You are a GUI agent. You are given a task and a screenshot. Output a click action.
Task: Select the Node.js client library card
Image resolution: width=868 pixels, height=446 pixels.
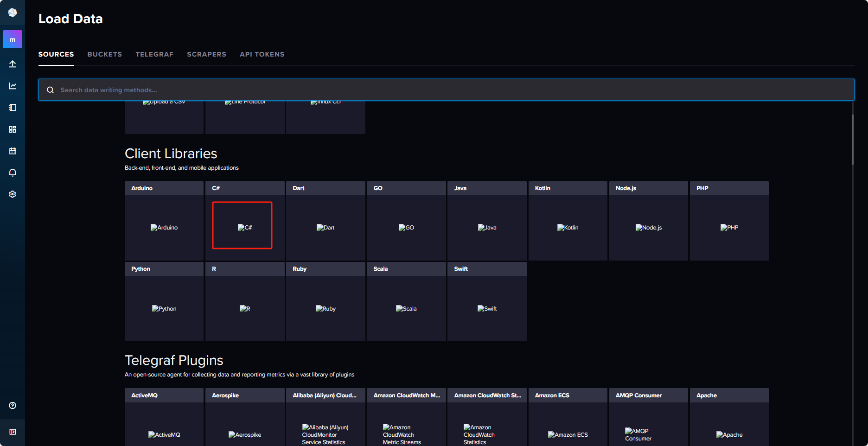click(649, 221)
